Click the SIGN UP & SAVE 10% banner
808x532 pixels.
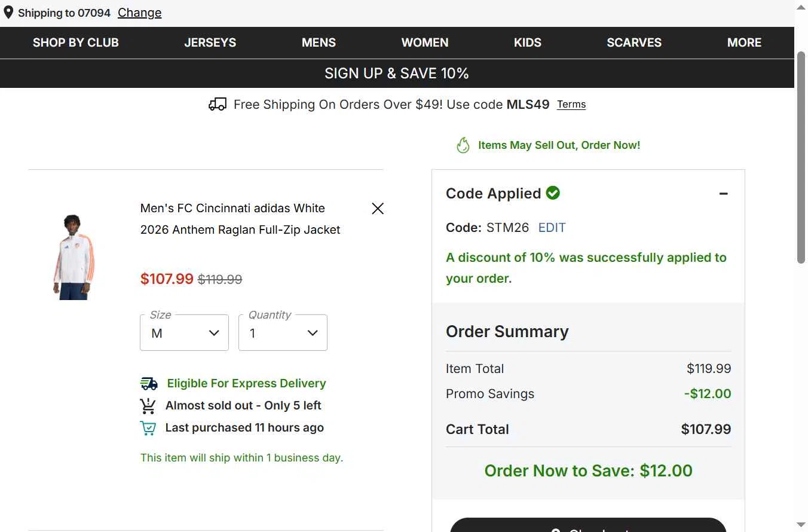pyautogui.click(x=397, y=74)
